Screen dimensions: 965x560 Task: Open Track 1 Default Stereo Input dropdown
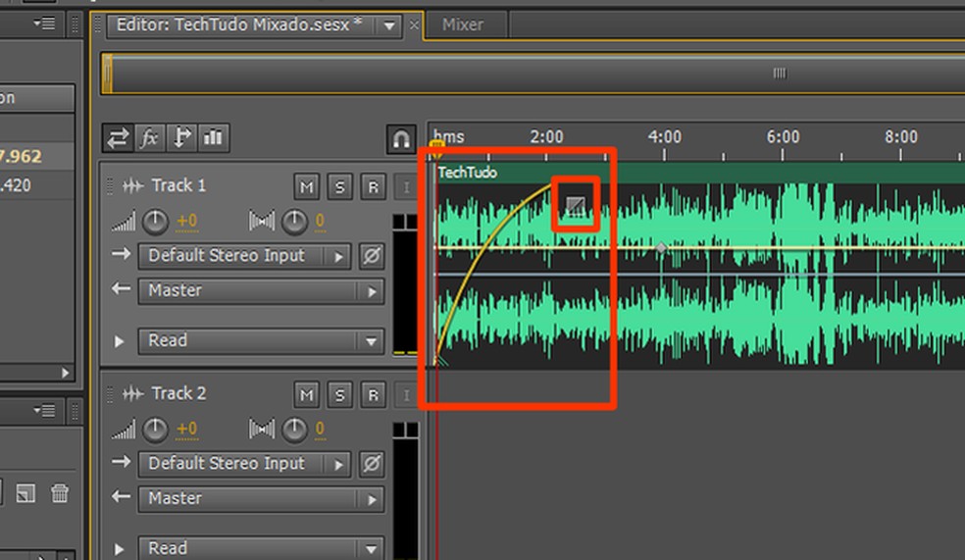coord(244,256)
